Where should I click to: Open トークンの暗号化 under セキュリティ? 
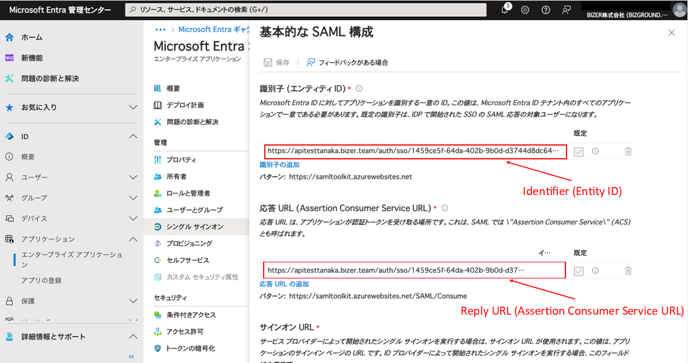[x=190, y=349]
